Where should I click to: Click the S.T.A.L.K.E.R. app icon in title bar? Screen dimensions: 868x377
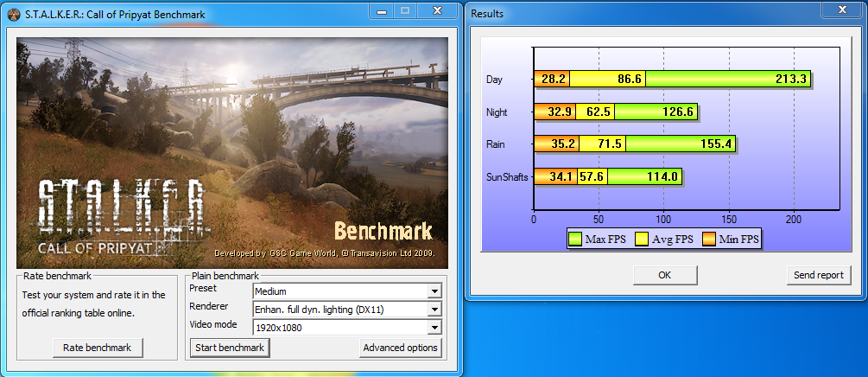pos(14,14)
